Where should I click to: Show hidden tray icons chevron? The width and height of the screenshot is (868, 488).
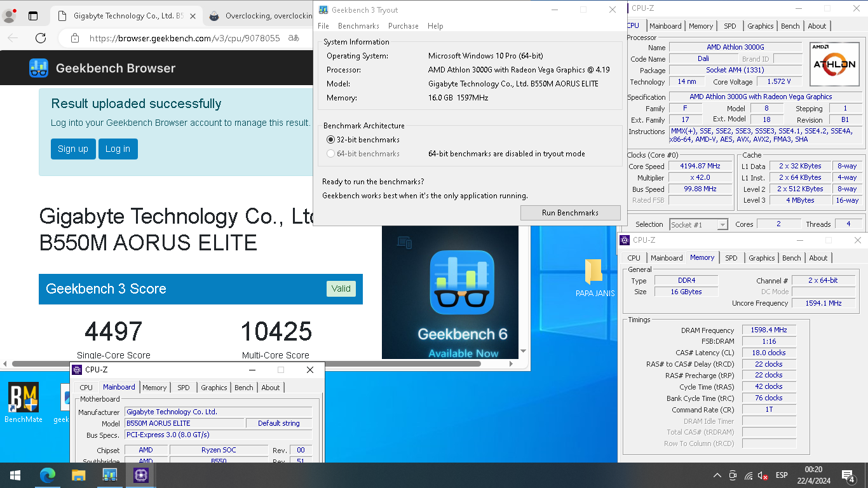717,475
